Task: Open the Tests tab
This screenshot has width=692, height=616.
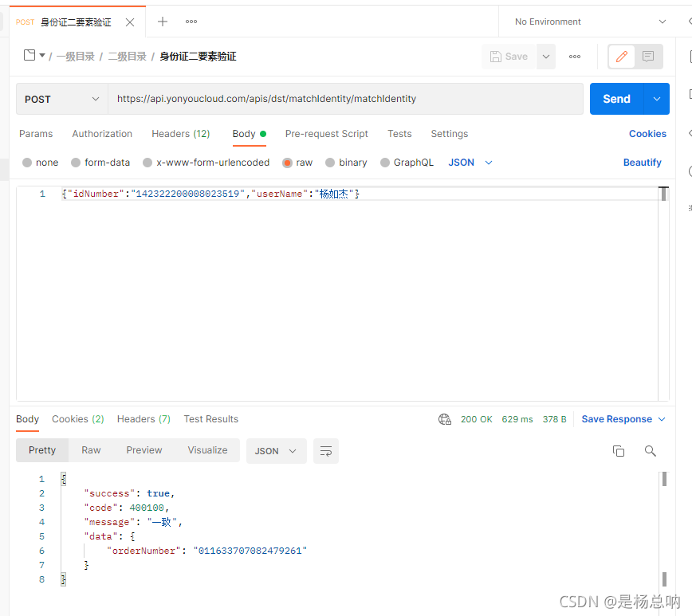Action: pos(399,134)
